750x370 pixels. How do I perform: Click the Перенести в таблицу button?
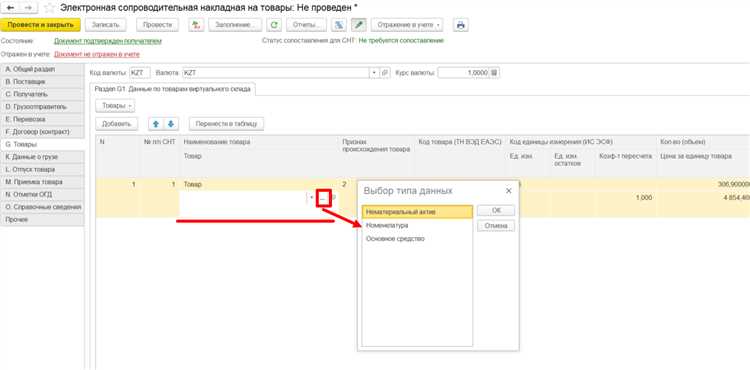click(226, 124)
